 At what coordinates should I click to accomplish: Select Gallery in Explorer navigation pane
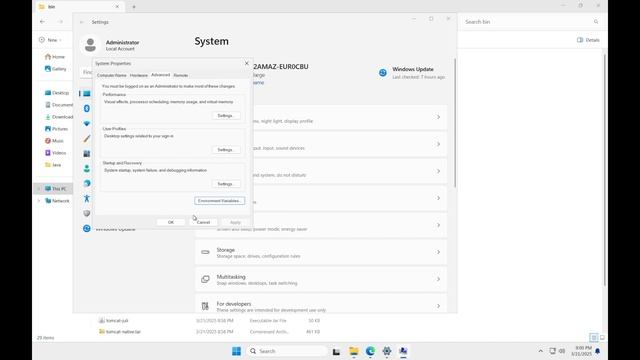click(56, 69)
